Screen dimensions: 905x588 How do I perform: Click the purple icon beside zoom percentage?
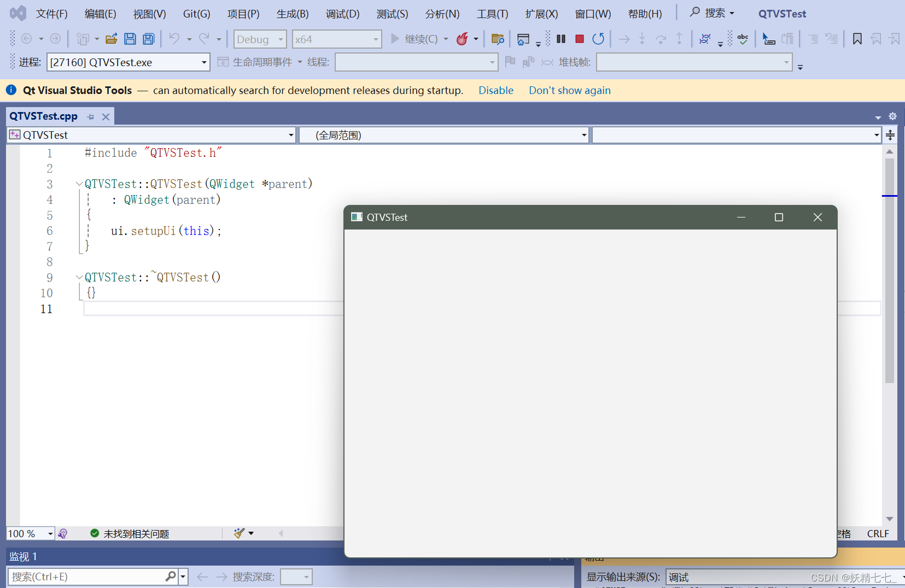(63, 533)
